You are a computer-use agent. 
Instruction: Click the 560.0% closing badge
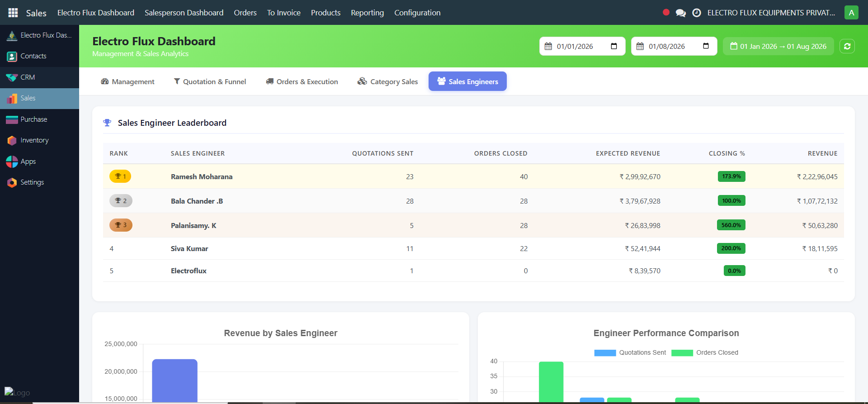tap(731, 225)
